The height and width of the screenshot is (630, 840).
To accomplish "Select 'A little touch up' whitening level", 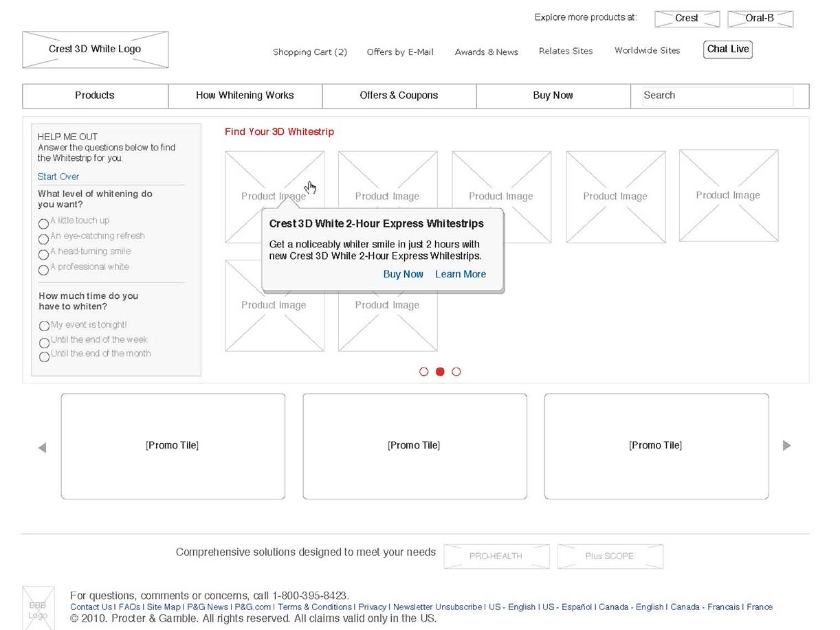I will (x=43, y=223).
